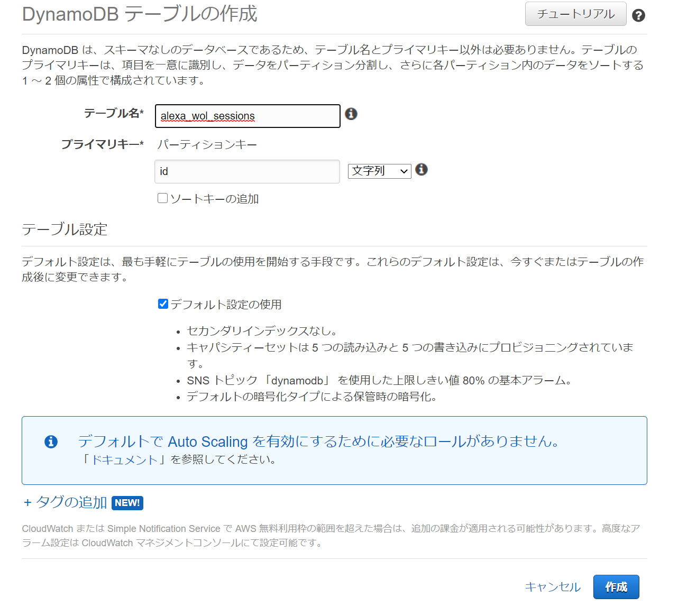Image resolution: width=678 pixels, height=616 pixels.
Task: Click info icon beside table name field
Action: pos(351,114)
